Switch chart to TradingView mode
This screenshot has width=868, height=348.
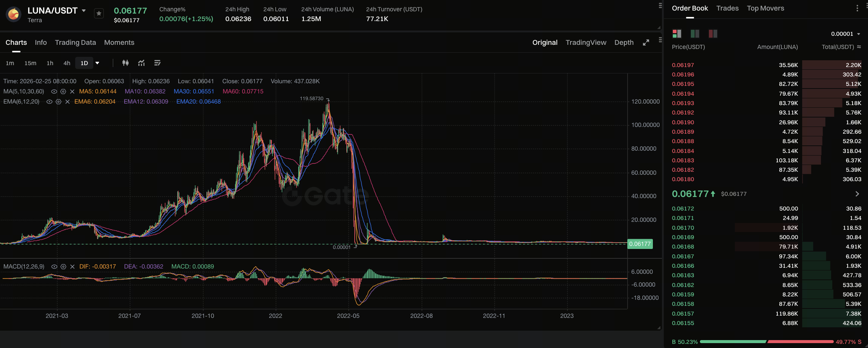(586, 43)
